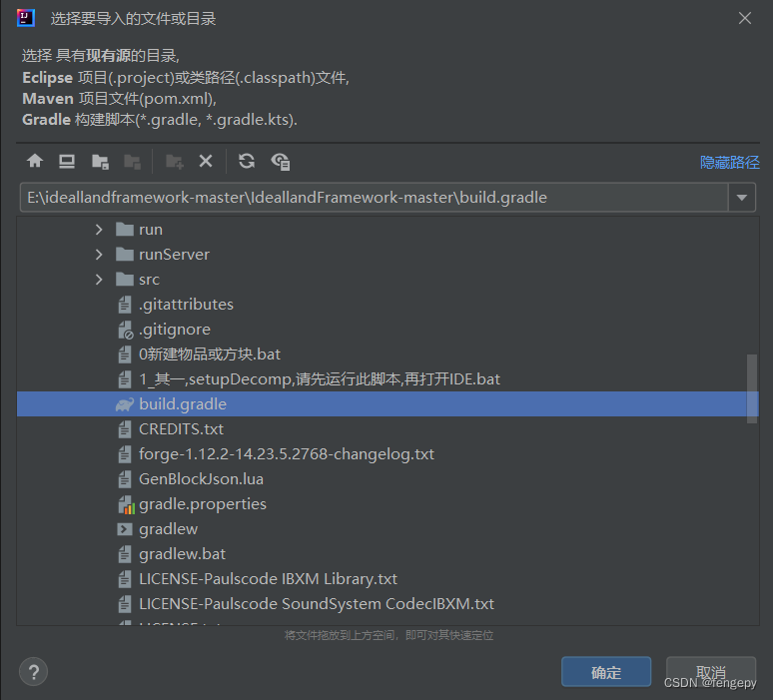
Task: Select the build.gradle file
Action: click(x=387, y=404)
